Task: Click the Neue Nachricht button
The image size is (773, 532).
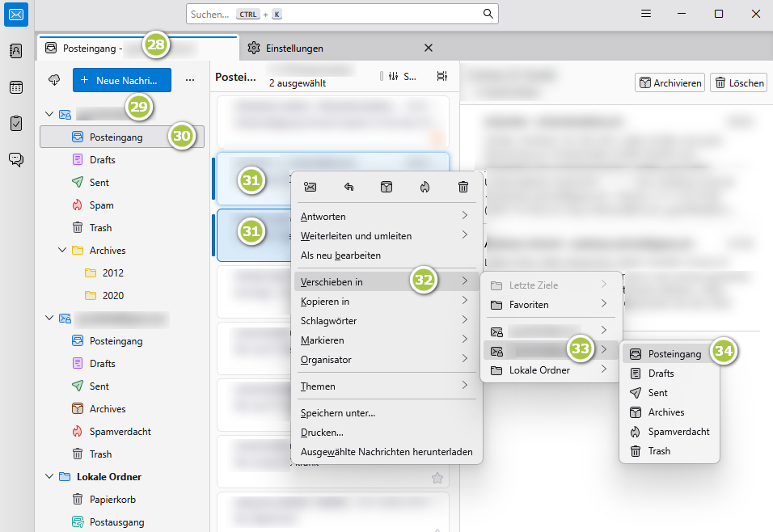Action: coord(121,80)
